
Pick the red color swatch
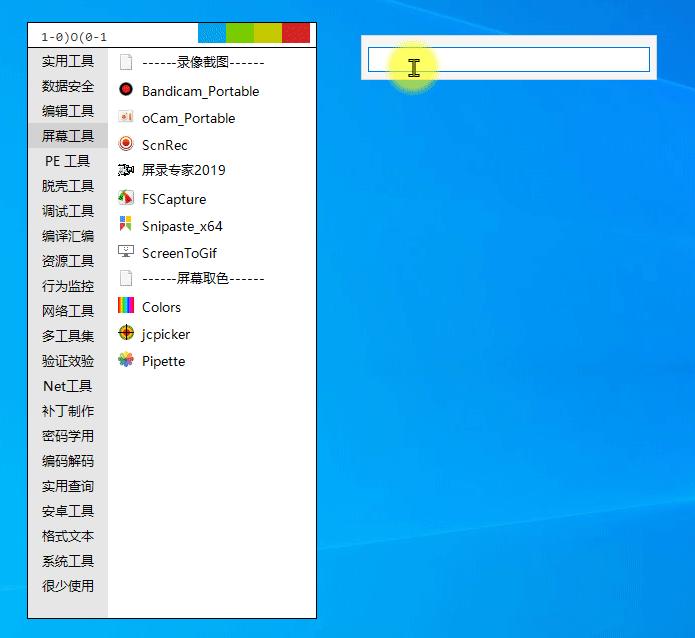tap(296, 34)
